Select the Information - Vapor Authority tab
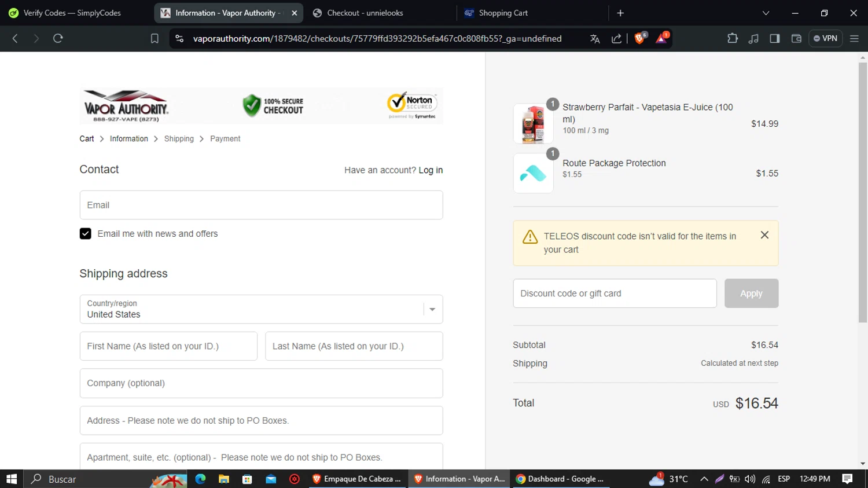The height and width of the screenshot is (488, 868). point(229,13)
